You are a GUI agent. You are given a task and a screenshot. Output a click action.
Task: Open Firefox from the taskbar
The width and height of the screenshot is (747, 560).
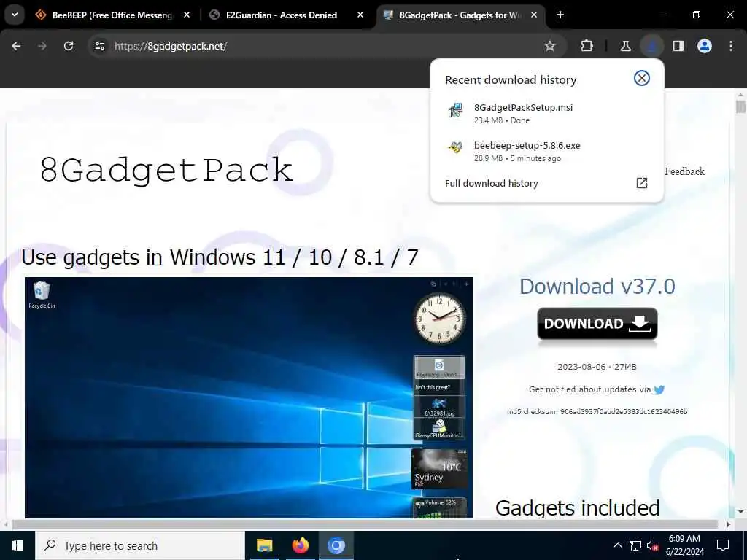click(300, 545)
